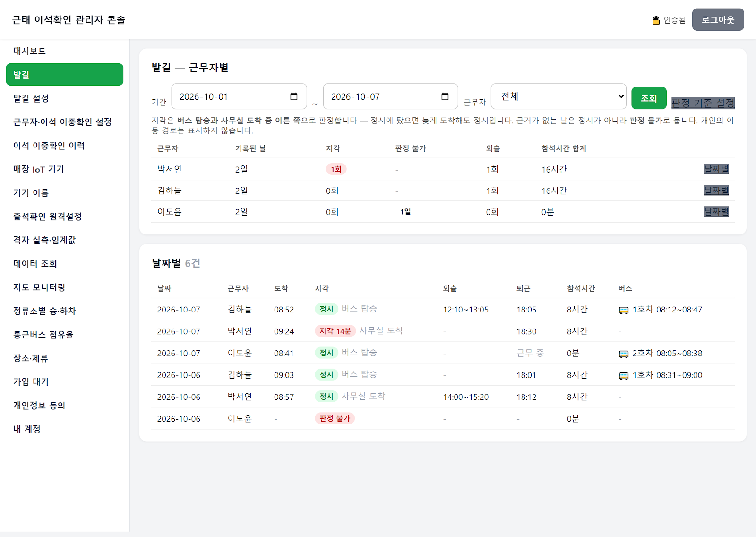
Task: Go to 발길 설정
Action: (x=65, y=98)
